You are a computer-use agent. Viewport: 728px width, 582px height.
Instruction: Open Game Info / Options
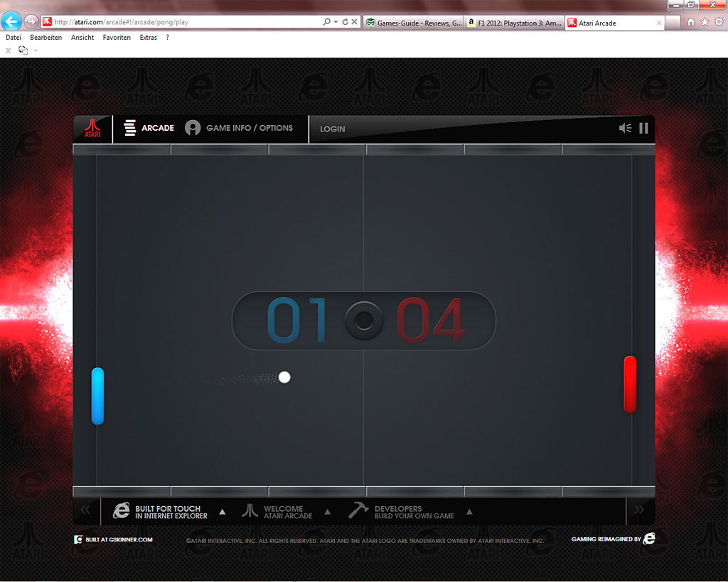click(x=239, y=128)
